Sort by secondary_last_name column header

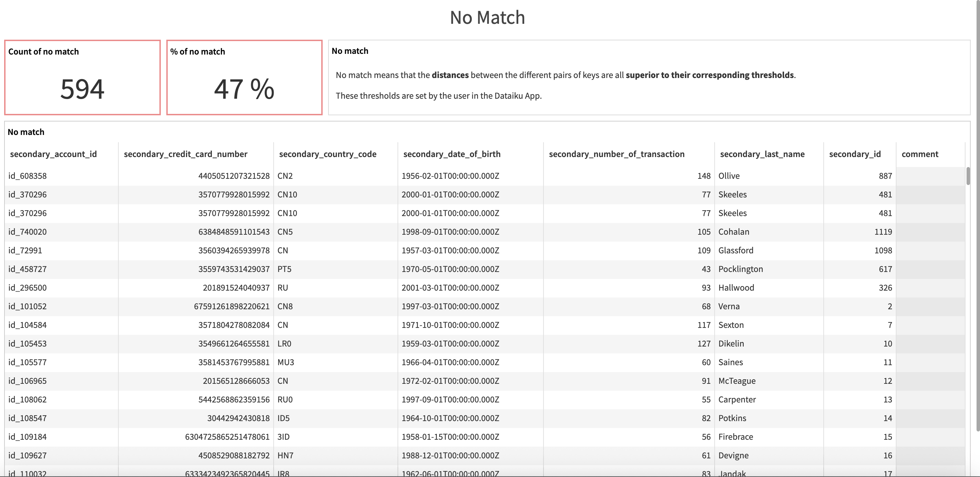pyautogui.click(x=762, y=154)
